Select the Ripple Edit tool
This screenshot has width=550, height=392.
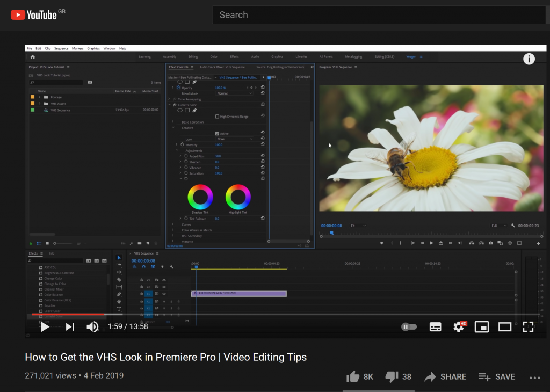(x=119, y=272)
